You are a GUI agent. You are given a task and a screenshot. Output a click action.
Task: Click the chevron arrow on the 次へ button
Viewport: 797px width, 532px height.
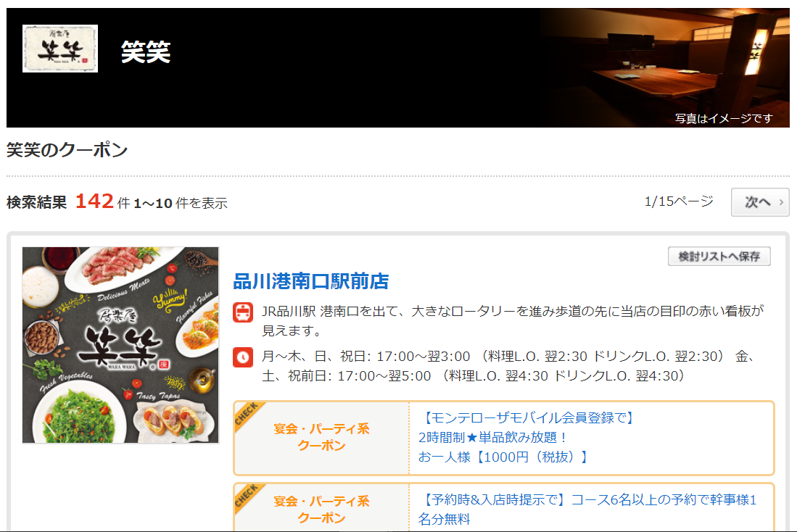(x=781, y=202)
